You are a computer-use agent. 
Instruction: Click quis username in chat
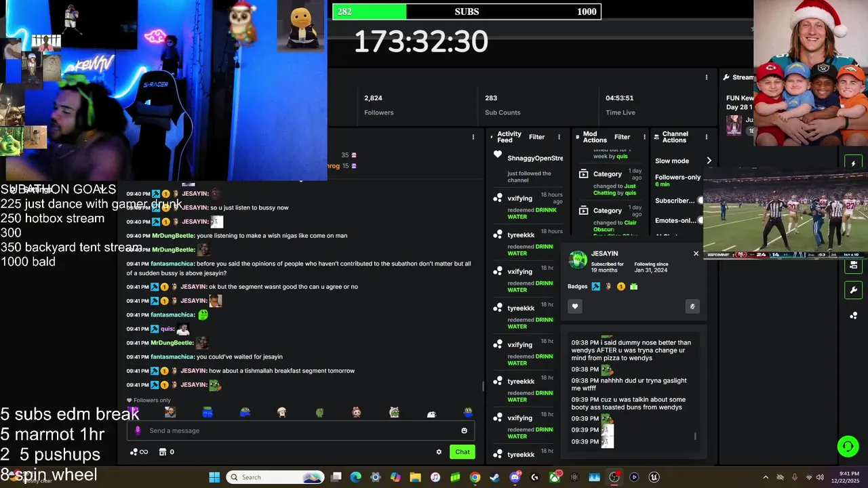167,329
